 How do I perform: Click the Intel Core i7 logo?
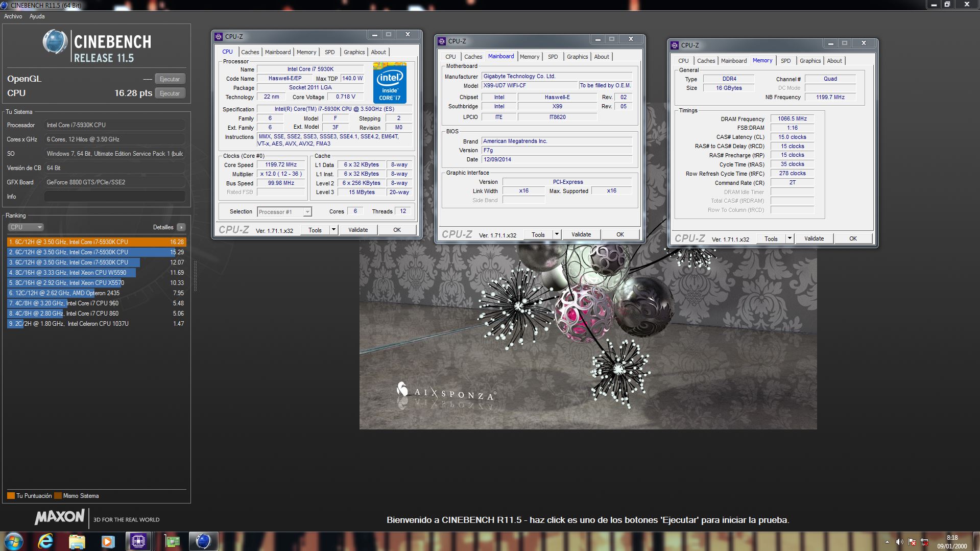click(x=390, y=83)
